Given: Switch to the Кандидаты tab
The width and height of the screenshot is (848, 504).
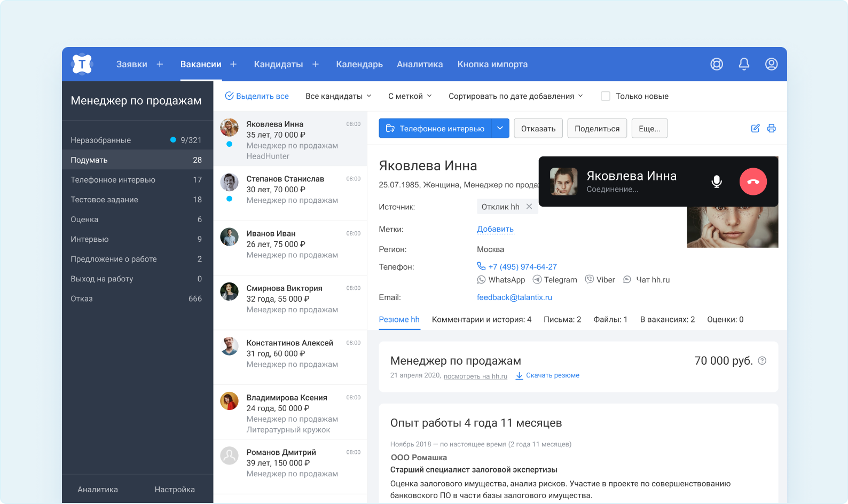Looking at the screenshot, I should coord(278,64).
